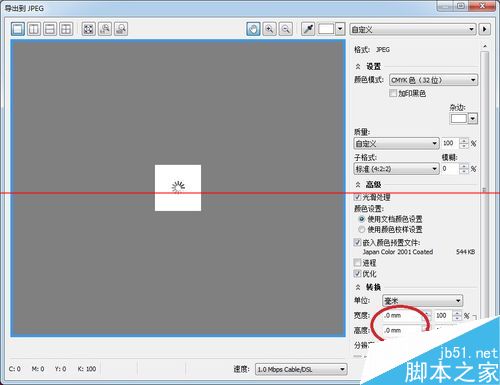The height and width of the screenshot is (385, 500).
Task: Open 质量 自定义 dropdown
Action: 396,144
